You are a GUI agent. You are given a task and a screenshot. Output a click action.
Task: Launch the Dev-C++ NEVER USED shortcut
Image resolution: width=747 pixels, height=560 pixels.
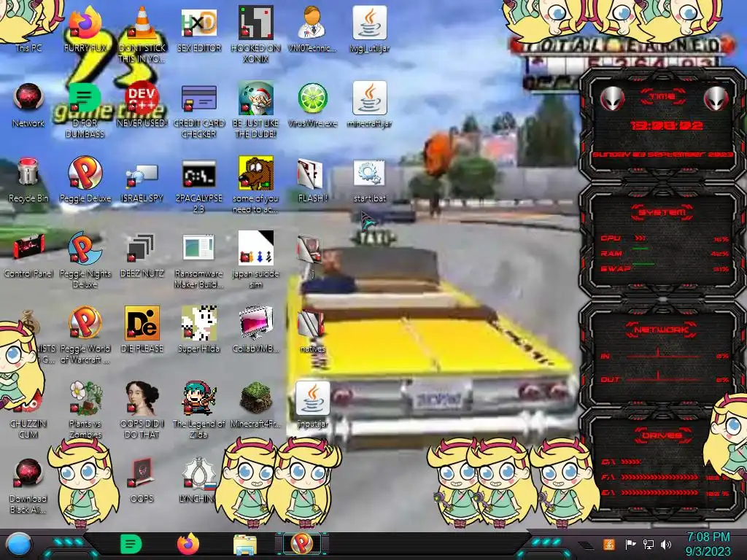click(142, 105)
